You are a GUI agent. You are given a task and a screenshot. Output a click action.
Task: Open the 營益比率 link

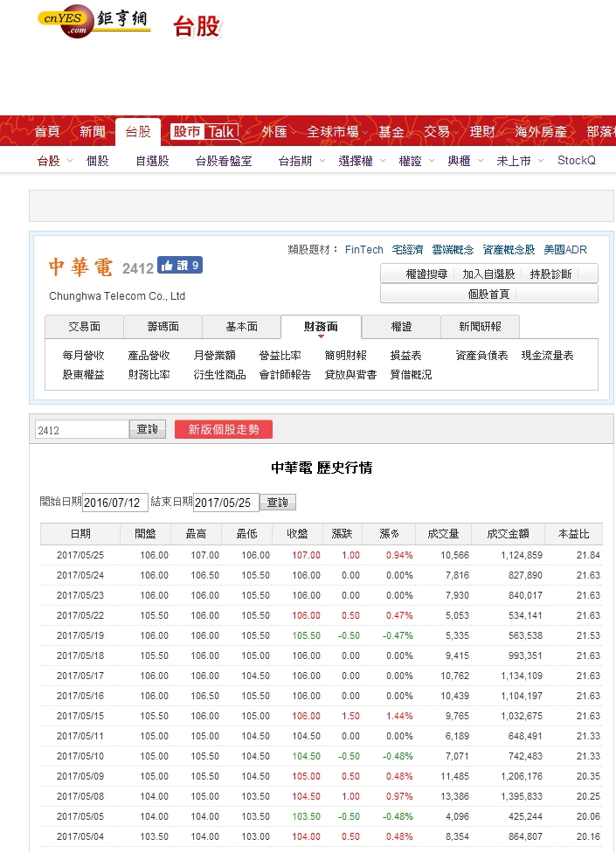click(x=280, y=355)
